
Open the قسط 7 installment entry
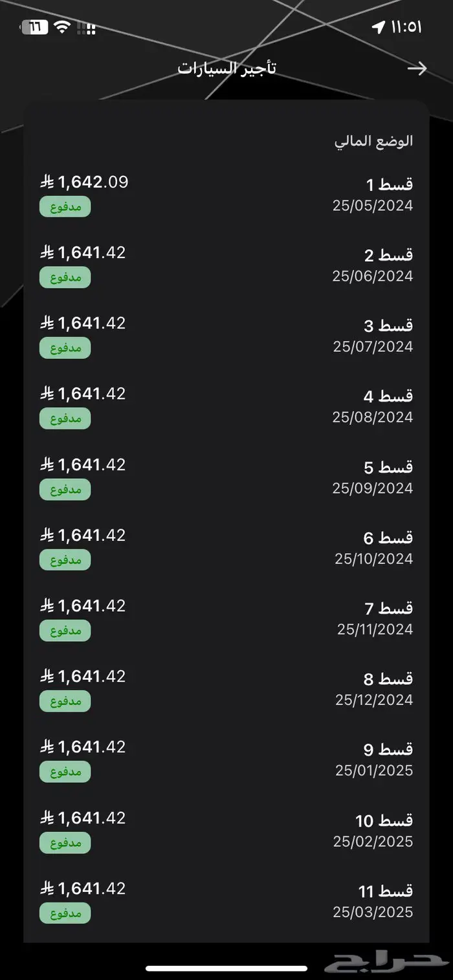(x=226, y=618)
